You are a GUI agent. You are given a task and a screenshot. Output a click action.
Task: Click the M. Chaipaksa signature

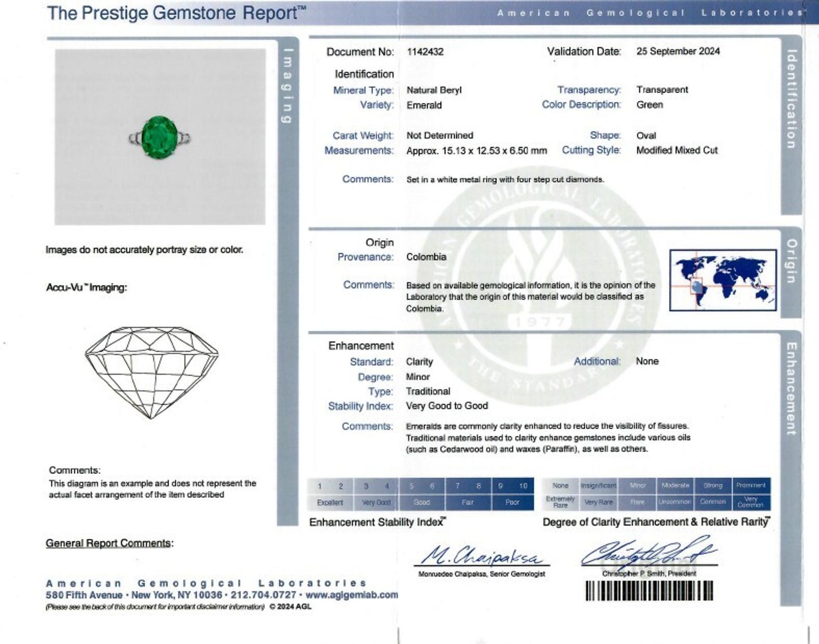click(482, 556)
